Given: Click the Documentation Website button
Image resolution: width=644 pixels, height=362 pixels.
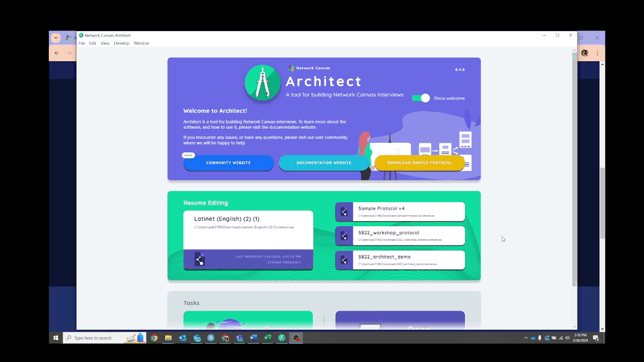Looking at the screenshot, I should tap(324, 163).
